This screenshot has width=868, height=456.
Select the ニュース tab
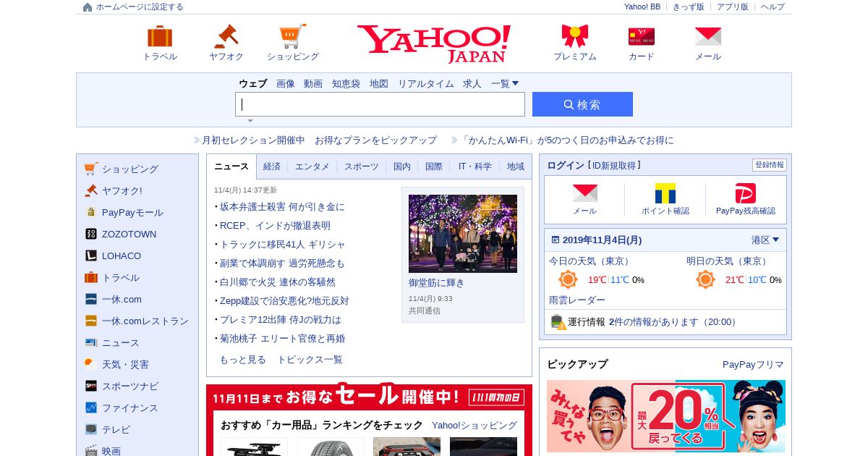[231, 166]
